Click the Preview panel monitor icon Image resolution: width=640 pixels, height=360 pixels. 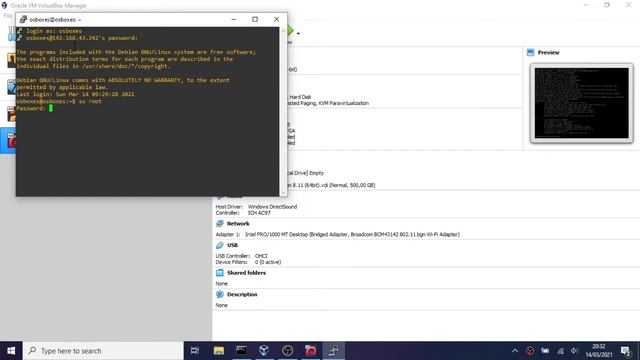(x=531, y=52)
